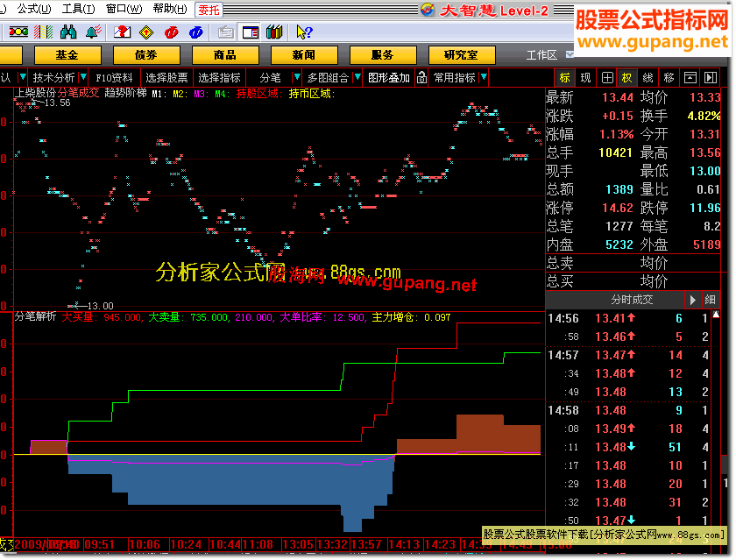Click the padlock lock icon
This screenshot has width=736, height=560.
tap(421, 77)
